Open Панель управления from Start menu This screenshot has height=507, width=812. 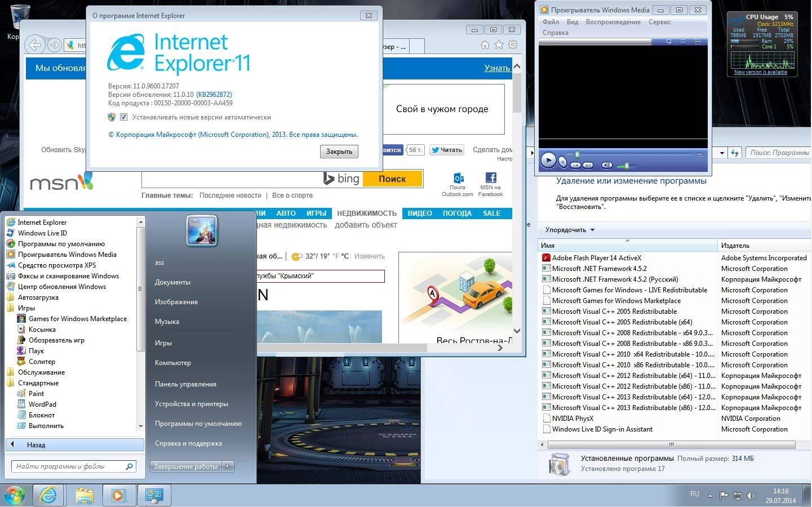[x=185, y=384]
